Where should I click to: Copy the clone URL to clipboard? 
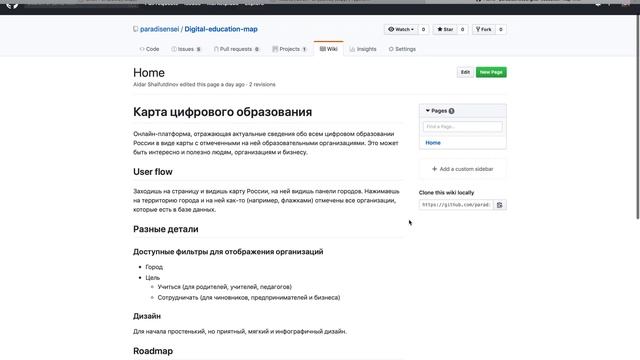tap(500, 205)
